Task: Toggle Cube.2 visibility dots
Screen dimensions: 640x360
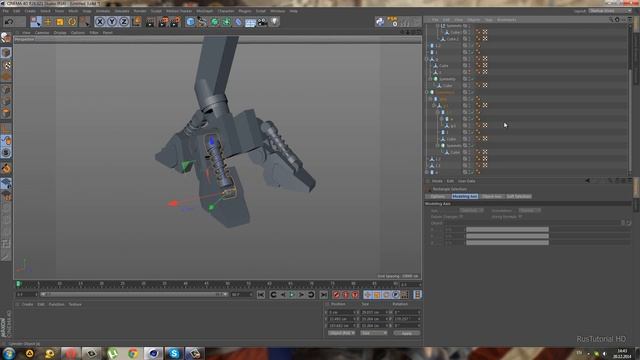Action: [470, 39]
